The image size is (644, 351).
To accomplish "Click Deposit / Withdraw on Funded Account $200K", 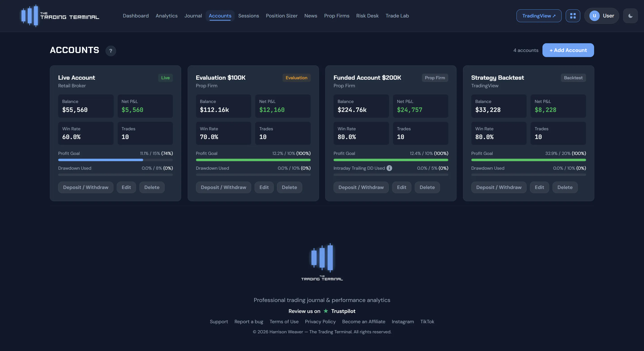I will pos(361,187).
